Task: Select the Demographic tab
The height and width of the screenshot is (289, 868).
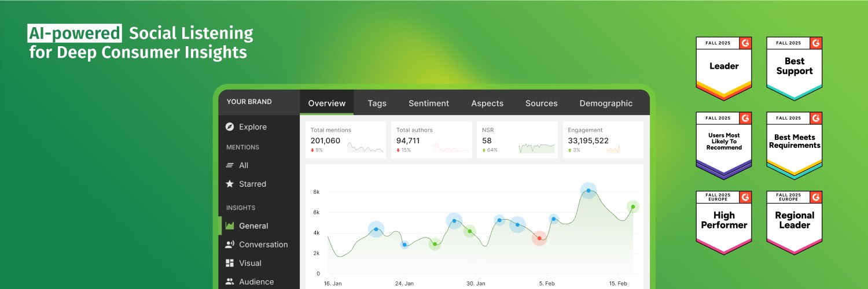Action: (x=606, y=103)
